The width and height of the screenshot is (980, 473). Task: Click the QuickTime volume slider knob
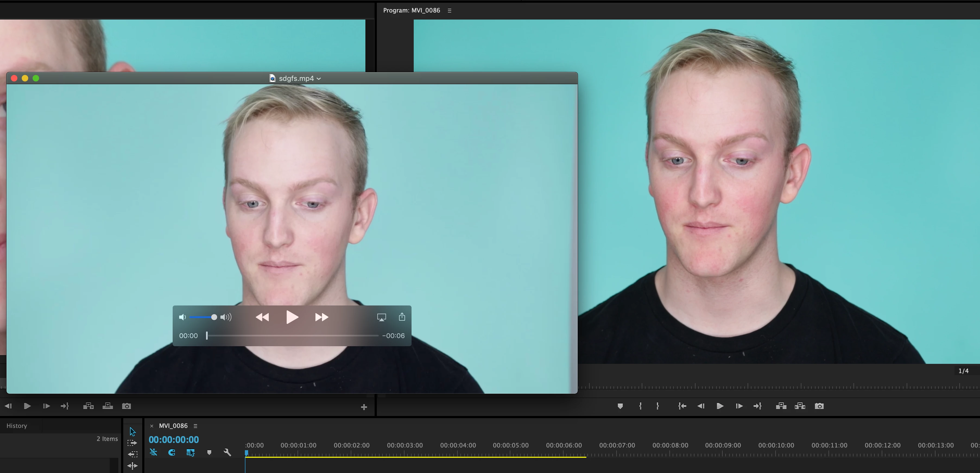[214, 317]
